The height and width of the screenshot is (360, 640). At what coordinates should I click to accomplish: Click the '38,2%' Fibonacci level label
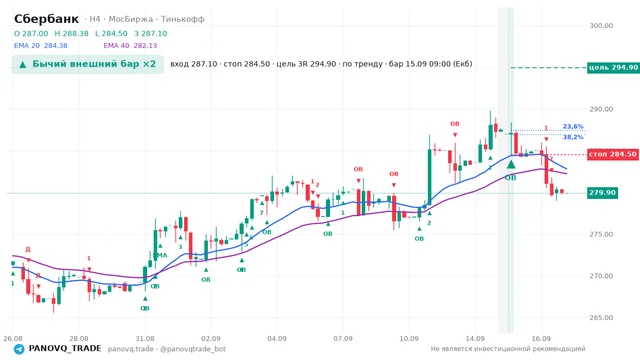(573, 137)
